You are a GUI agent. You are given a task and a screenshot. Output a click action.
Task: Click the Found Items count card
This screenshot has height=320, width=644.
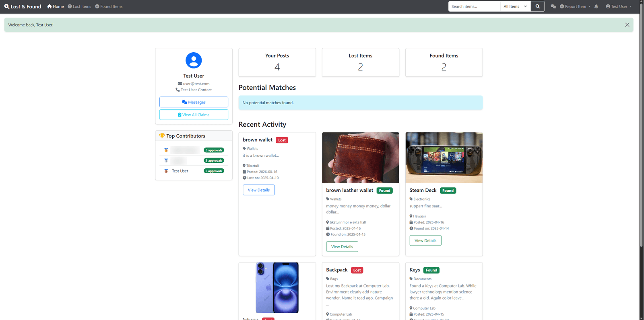click(444, 62)
